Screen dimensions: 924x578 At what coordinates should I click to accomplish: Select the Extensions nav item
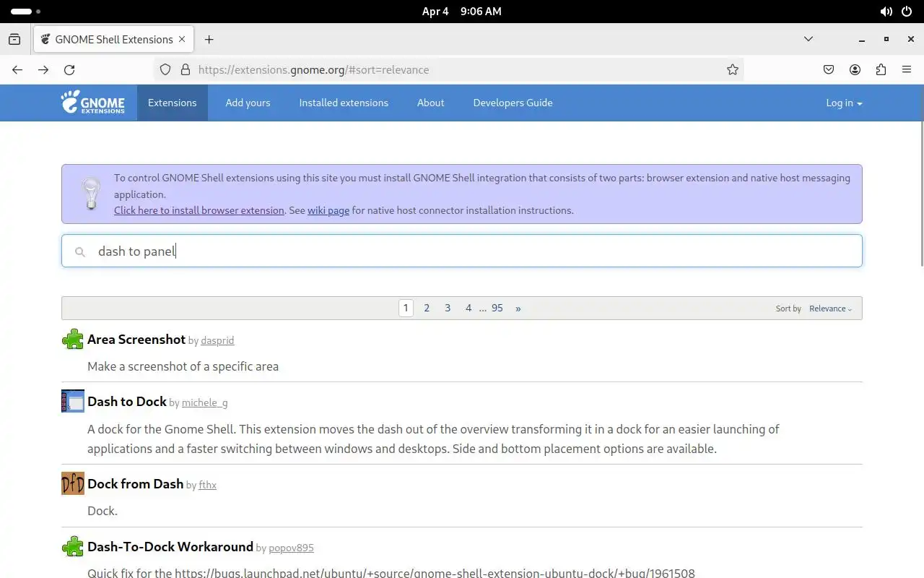pos(172,103)
